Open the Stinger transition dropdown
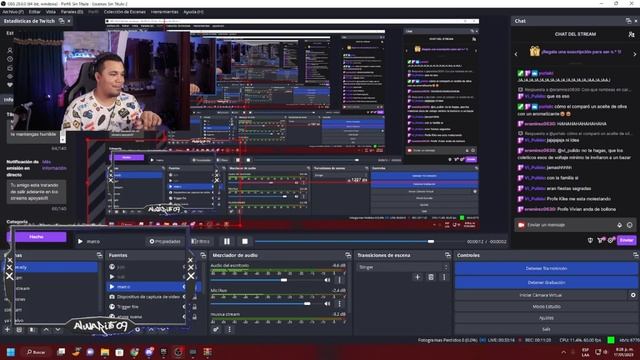 (402, 267)
